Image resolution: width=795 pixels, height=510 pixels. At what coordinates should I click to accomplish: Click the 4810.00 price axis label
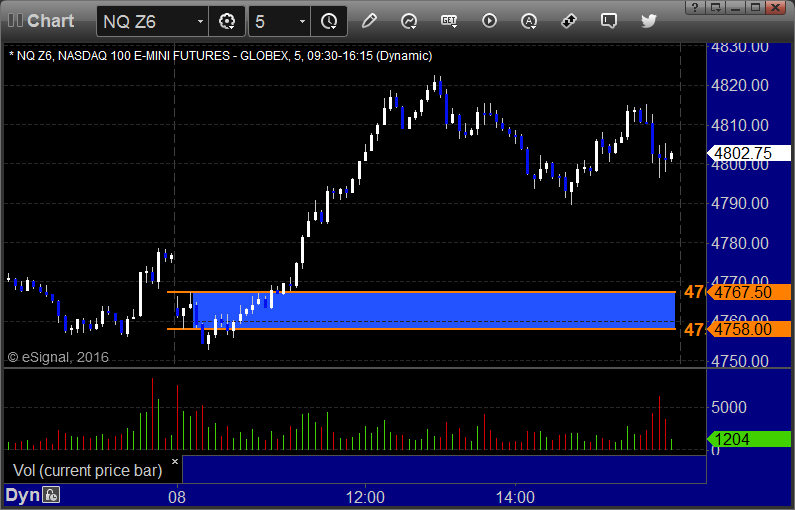click(740, 125)
